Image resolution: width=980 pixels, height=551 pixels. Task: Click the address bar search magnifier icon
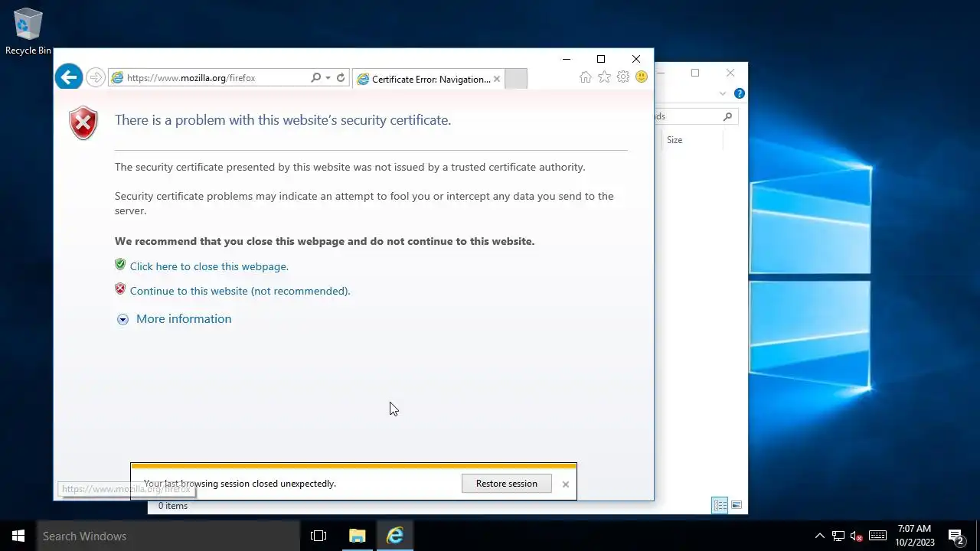point(315,77)
